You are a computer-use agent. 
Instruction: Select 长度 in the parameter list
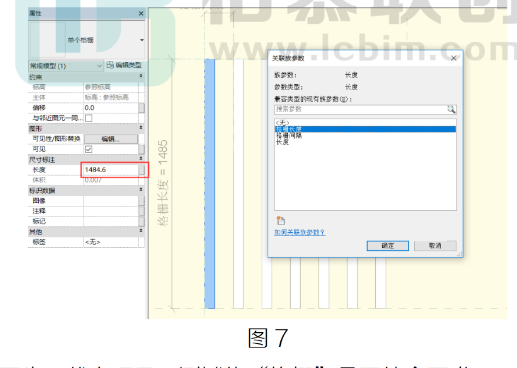tap(365, 142)
